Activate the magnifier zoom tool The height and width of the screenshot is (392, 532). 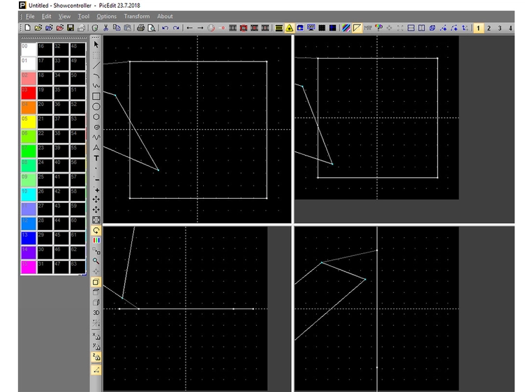pos(96,261)
